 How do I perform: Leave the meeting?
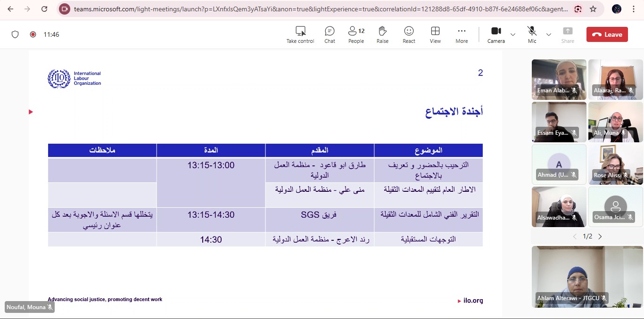pos(607,34)
